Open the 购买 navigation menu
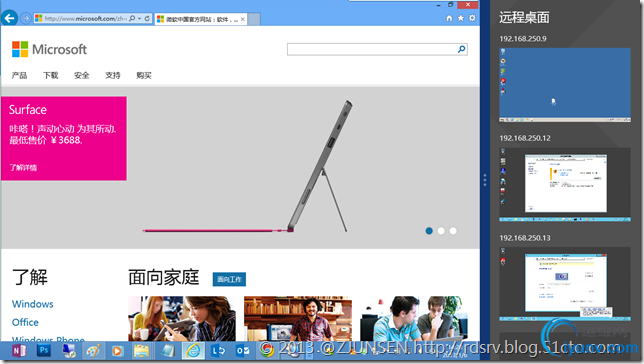 (x=144, y=75)
